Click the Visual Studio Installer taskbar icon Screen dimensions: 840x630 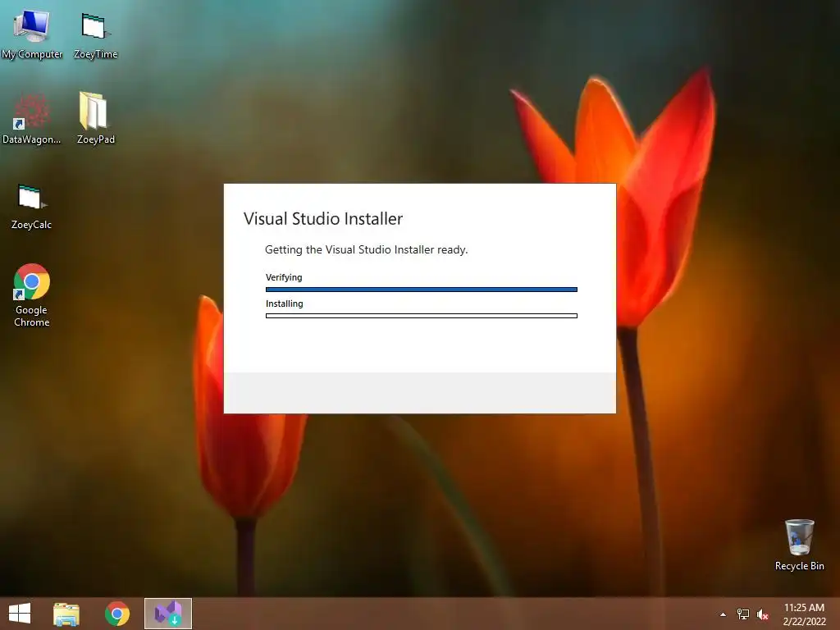click(168, 614)
